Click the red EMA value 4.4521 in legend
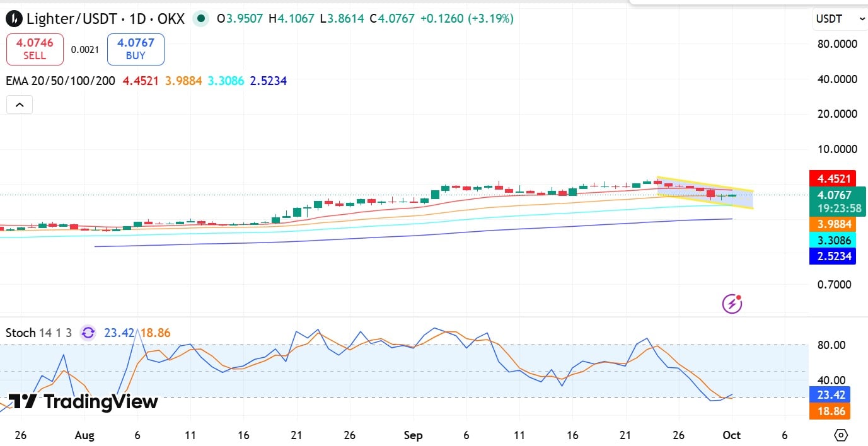The width and height of the screenshot is (868, 446). point(141,81)
